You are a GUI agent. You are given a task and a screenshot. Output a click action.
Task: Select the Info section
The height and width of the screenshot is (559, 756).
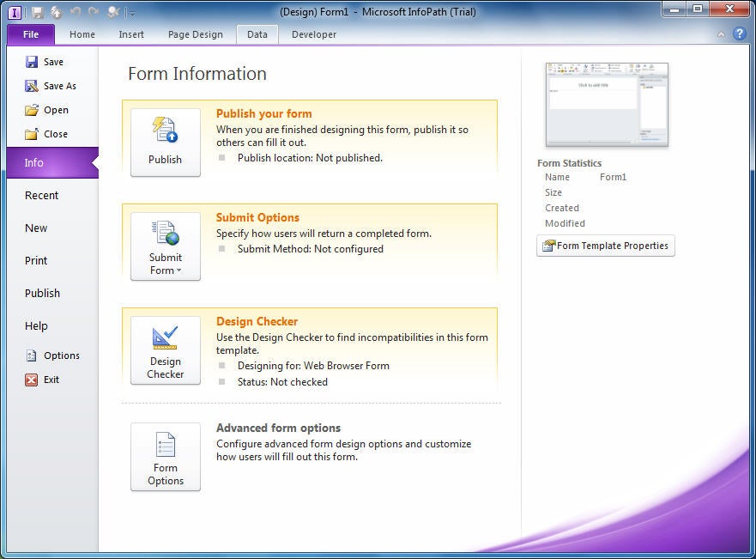[52, 163]
